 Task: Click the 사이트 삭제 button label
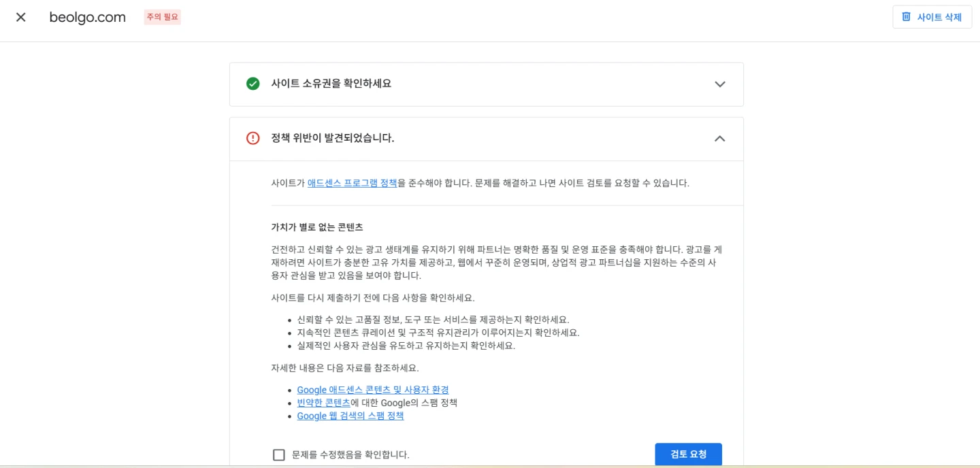point(939,17)
